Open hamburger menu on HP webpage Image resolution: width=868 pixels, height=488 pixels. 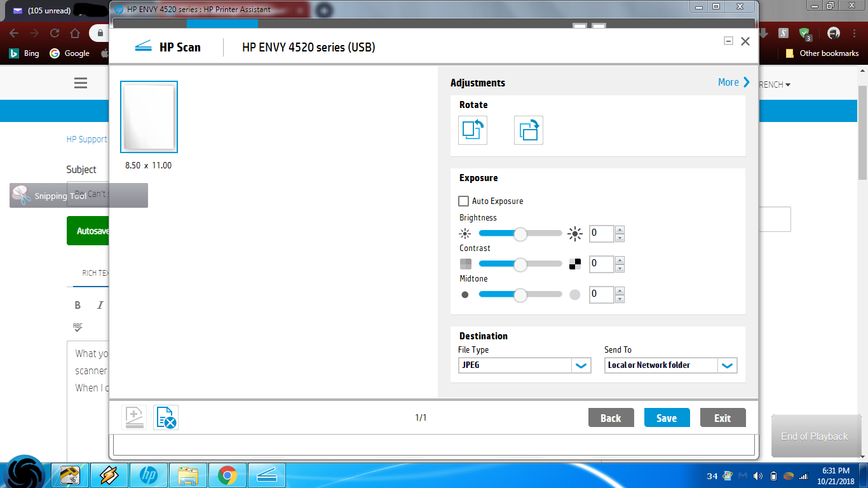(x=81, y=83)
